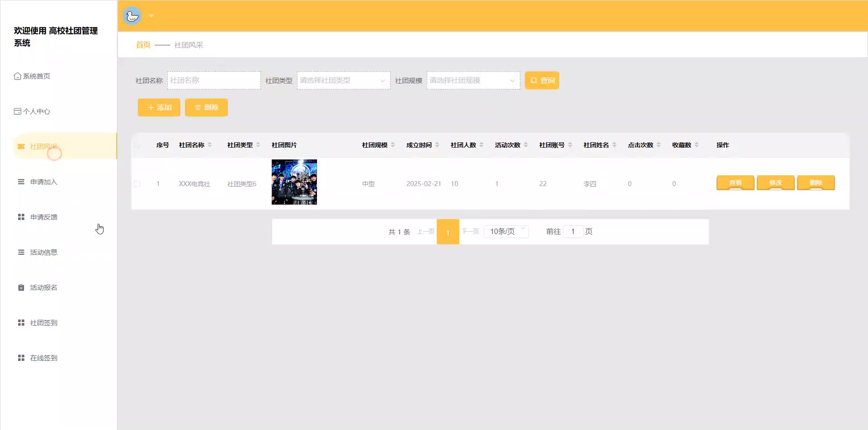868x430 pixels.
Task: Click the duck avatar icon in header
Action: pos(132,16)
